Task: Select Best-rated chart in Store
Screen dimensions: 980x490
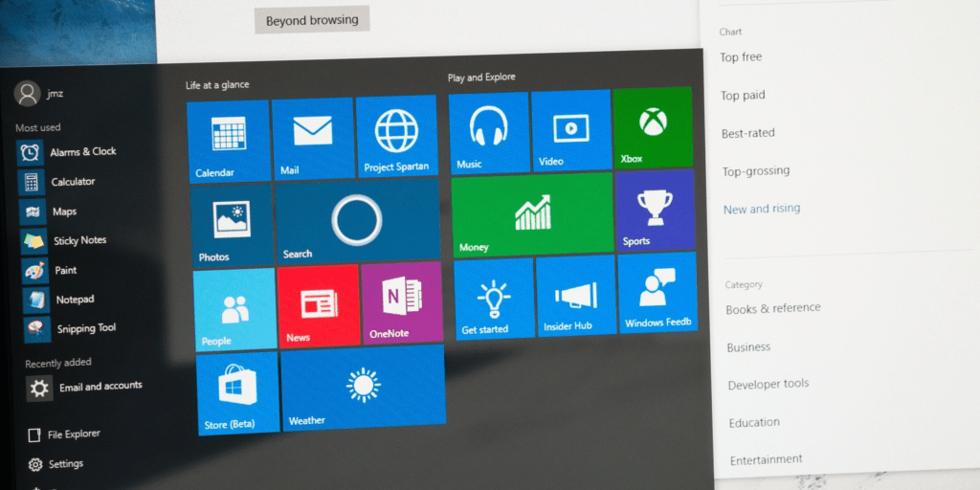Action: [748, 133]
